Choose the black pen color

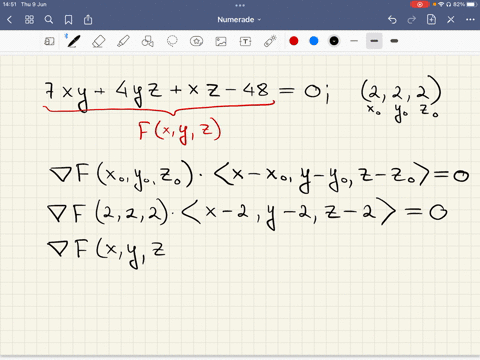[x=334, y=41]
